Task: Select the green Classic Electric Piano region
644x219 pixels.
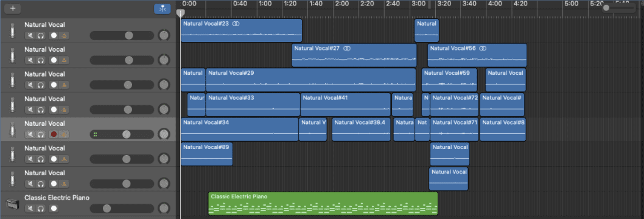Action: click(323, 203)
